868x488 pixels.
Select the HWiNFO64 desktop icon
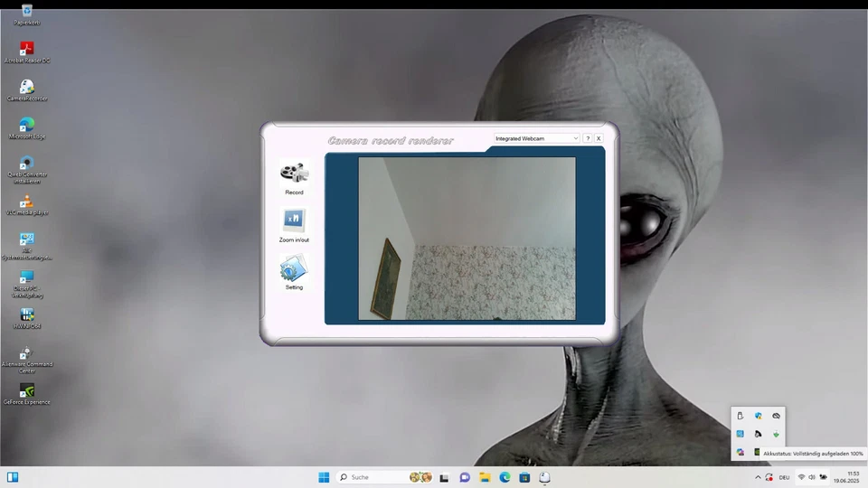coord(27,315)
